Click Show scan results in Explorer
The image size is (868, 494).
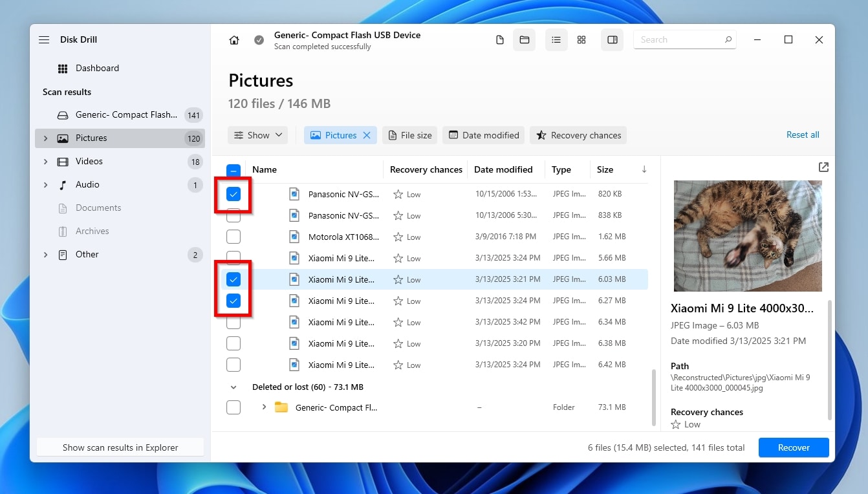tap(120, 447)
